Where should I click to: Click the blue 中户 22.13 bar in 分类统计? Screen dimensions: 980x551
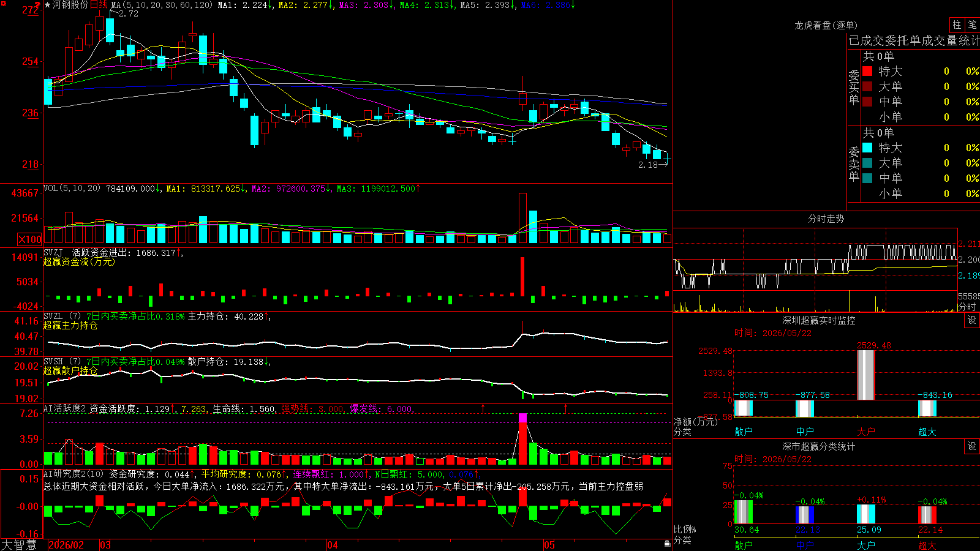click(x=805, y=515)
